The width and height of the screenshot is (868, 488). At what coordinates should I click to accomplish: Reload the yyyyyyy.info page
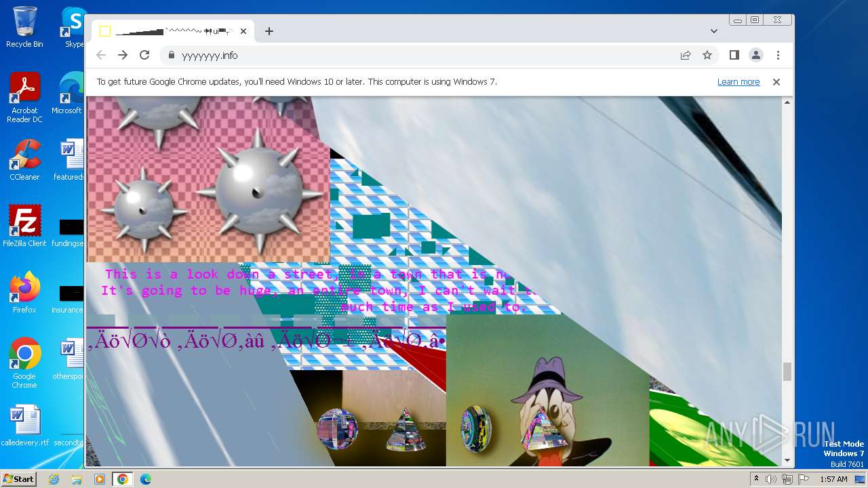click(144, 55)
